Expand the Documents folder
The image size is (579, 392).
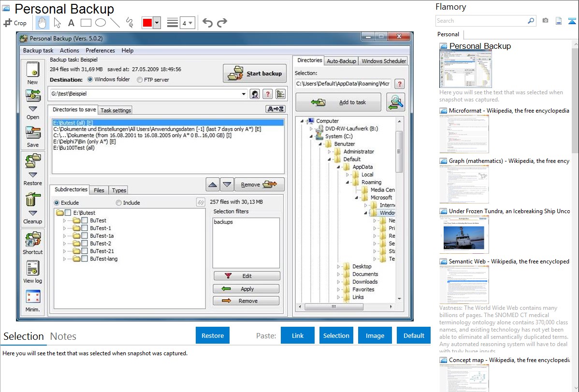pos(338,274)
